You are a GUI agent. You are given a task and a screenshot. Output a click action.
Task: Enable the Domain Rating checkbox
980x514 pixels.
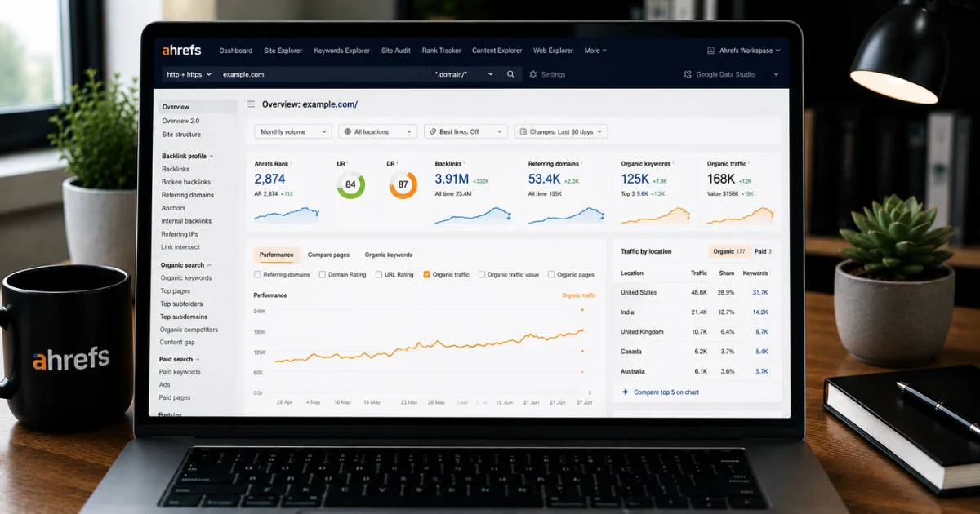pyautogui.click(x=323, y=275)
